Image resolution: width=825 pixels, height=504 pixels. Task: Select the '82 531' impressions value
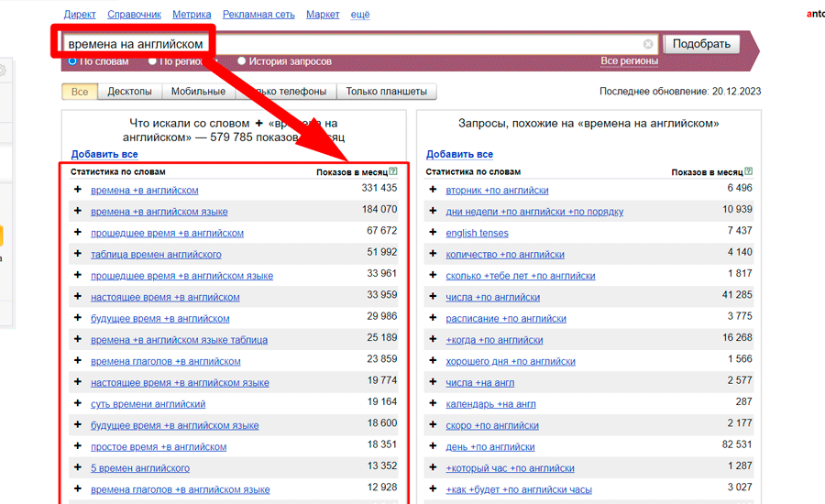(x=737, y=444)
